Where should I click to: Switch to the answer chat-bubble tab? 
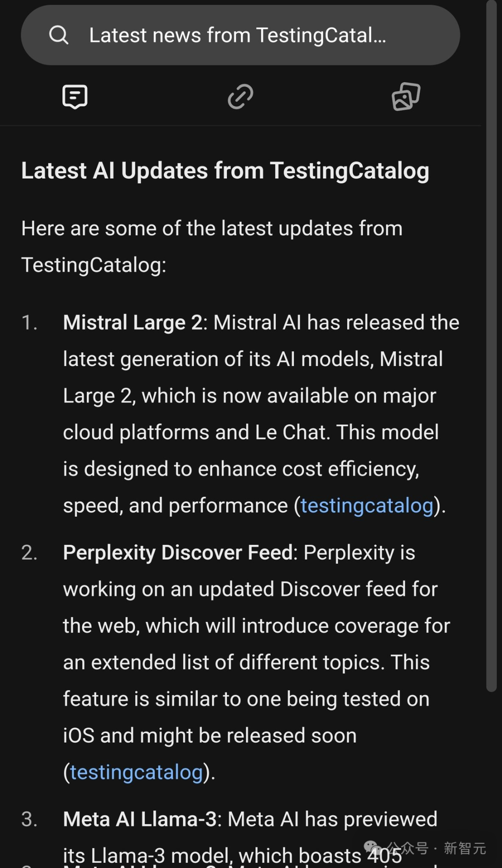75,97
